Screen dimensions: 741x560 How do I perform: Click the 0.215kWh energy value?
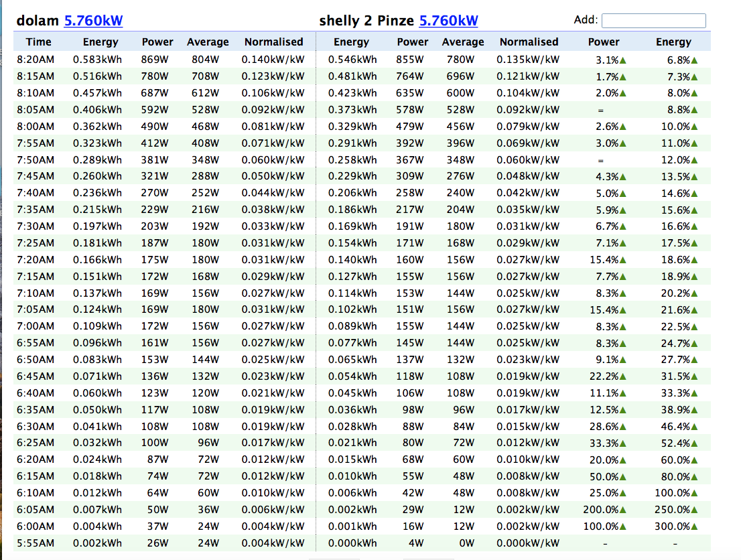point(97,210)
